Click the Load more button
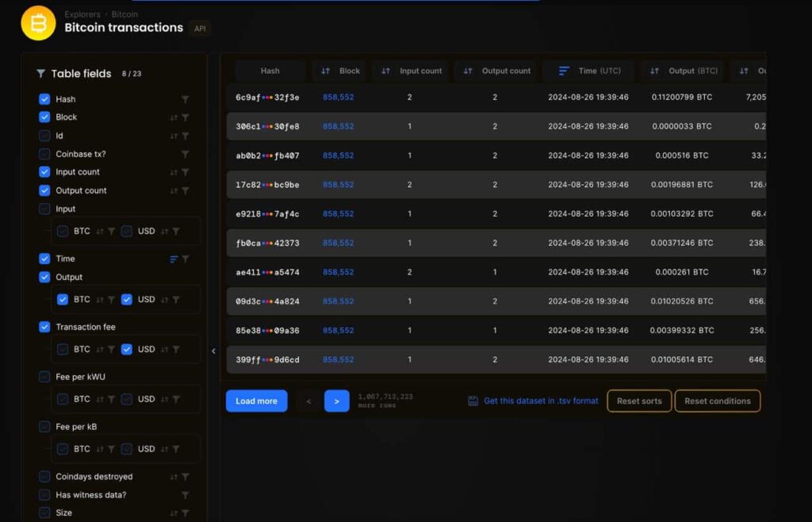Viewport: 812px width, 522px height. 256,401
